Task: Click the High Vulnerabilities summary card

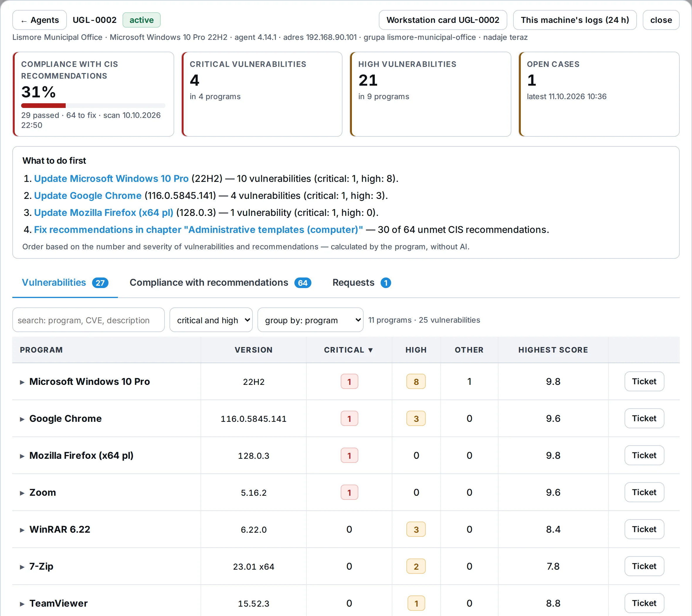Action: [430, 94]
